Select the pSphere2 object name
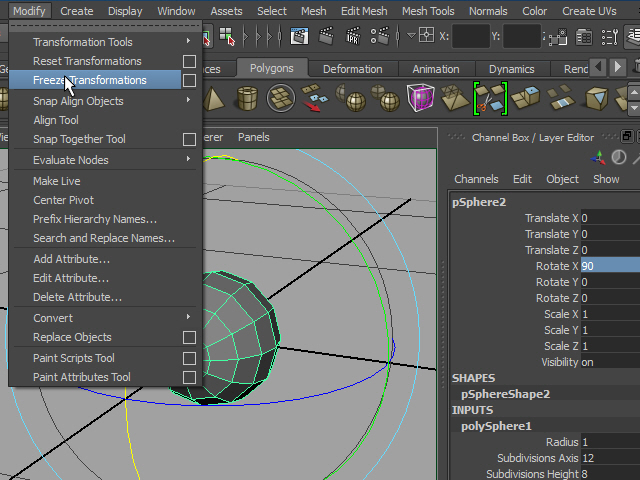 coord(479,202)
